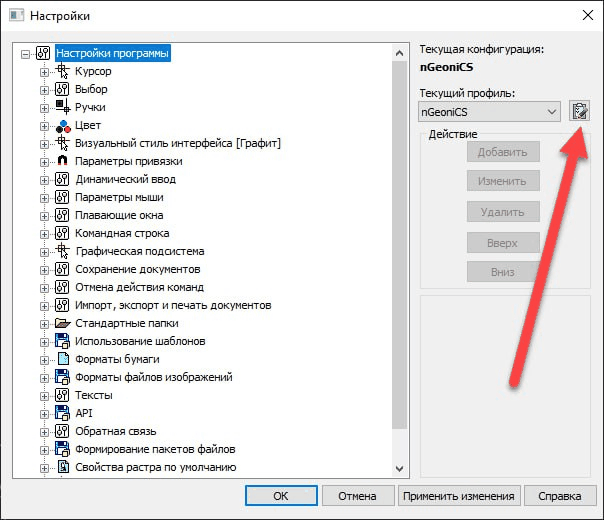Viewport: 604px width, 520px height.
Task: Click the Курсор crosshair icon
Action: tap(62, 71)
